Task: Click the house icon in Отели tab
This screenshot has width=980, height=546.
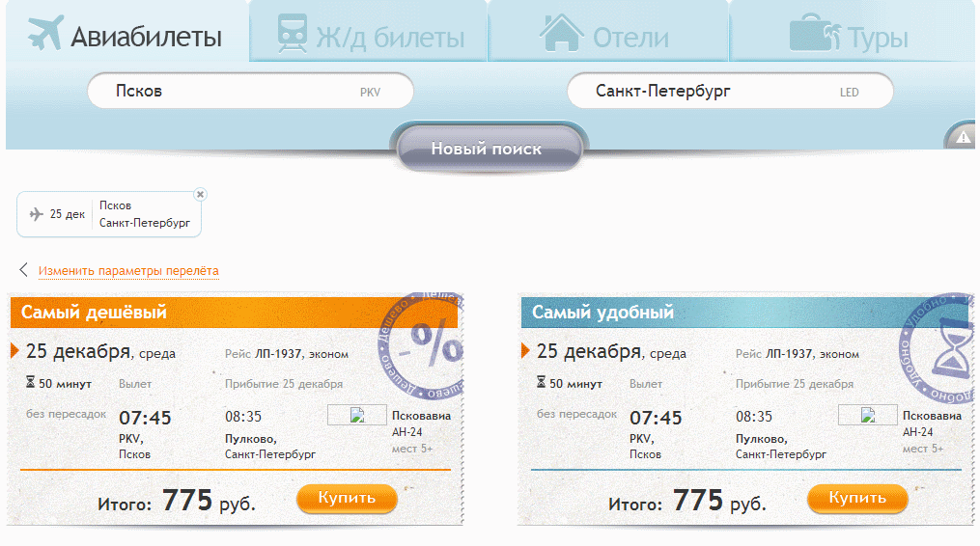Action: 561,33
